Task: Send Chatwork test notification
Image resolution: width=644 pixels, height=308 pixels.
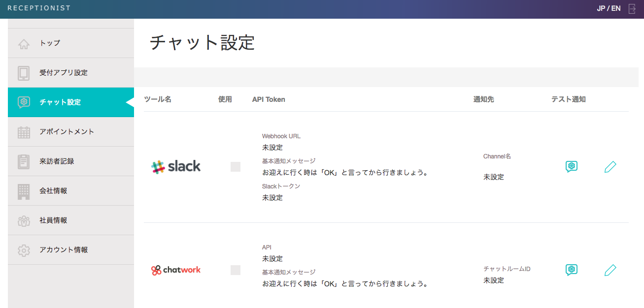Action: [571, 270]
